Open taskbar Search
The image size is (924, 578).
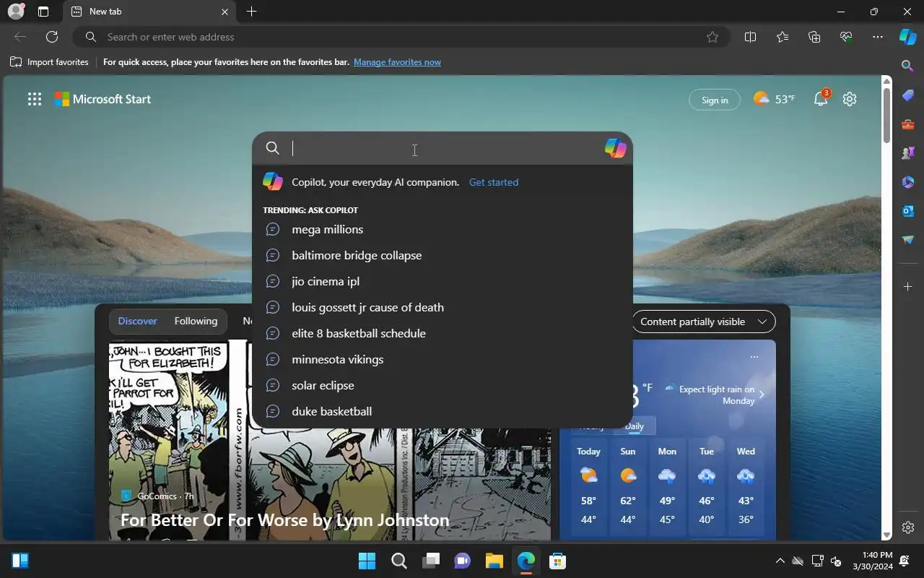[x=398, y=561]
